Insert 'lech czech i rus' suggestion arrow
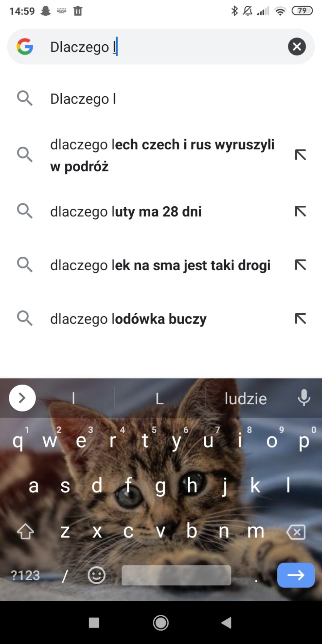The height and width of the screenshot is (644, 322). click(x=300, y=155)
